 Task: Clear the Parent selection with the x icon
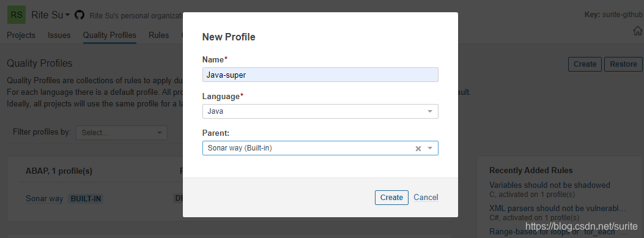click(418, 149)
